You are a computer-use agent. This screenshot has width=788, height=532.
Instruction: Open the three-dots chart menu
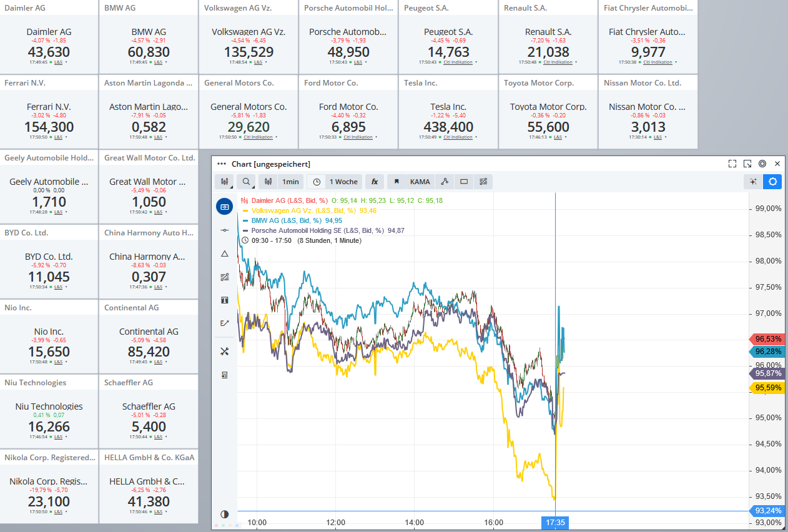pyautogui.click(x=221, y=164)
